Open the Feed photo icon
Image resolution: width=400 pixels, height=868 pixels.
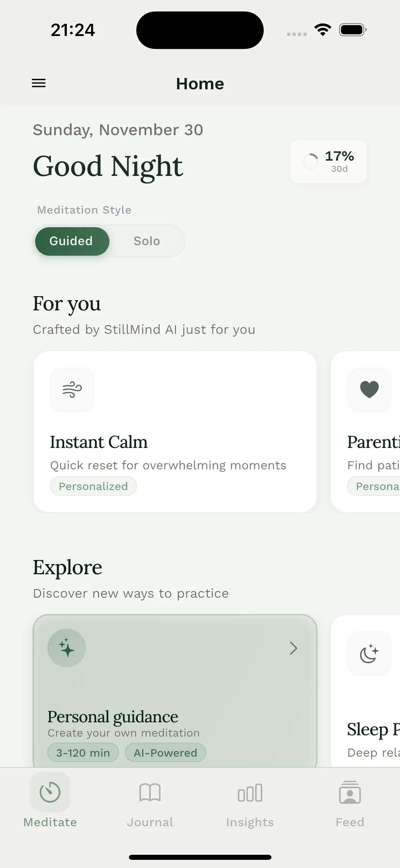point(350,792)
